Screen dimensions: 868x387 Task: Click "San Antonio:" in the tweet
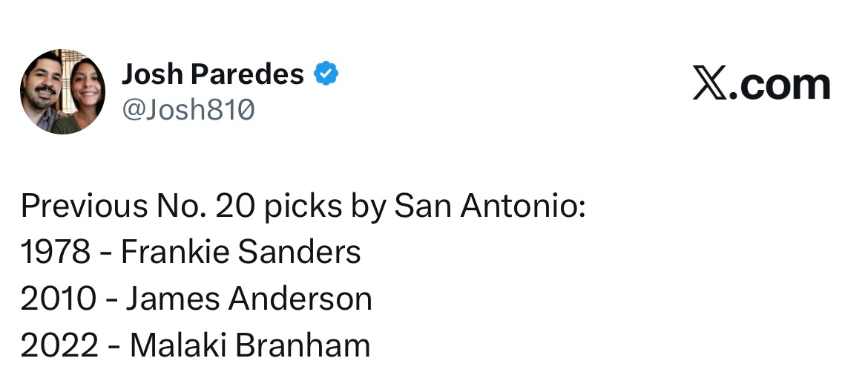click(490, 206)
